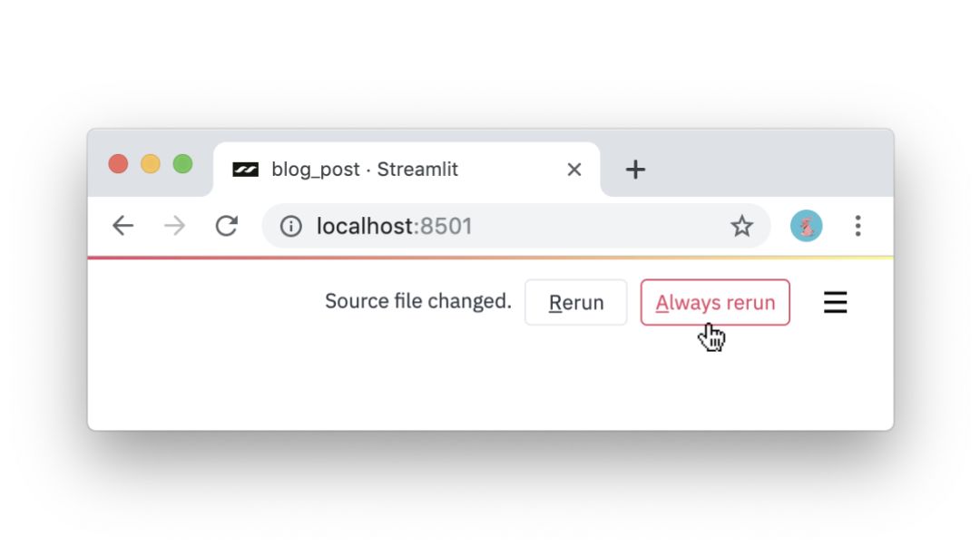Click the "Source file changed." message
Screen dimensions: 980x546
point(418,301)
